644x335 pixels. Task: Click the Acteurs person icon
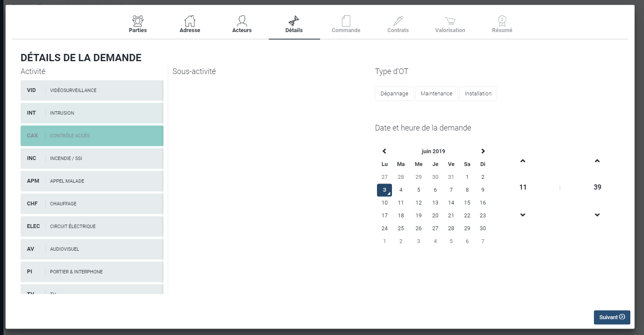click(242, 21)
